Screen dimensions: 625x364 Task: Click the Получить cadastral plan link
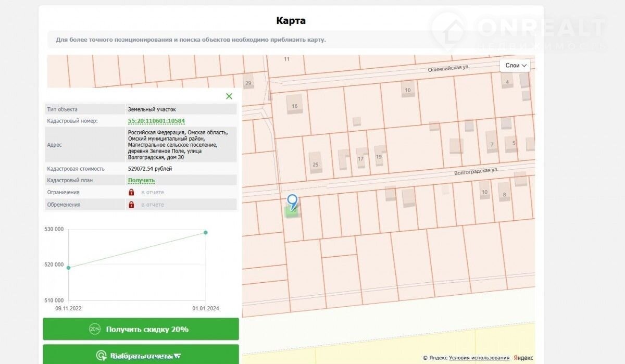click(x=141, y=180)
